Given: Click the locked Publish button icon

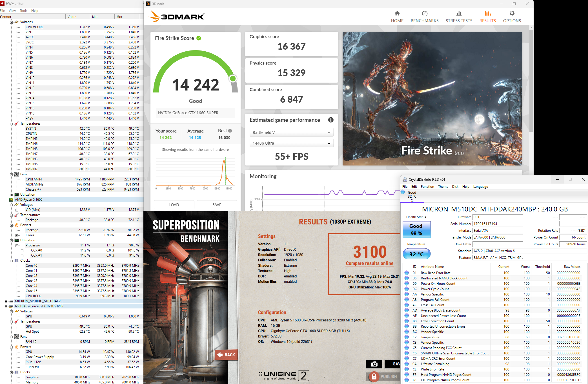Looking at the screenshot, I should click(x=374, y=376).
